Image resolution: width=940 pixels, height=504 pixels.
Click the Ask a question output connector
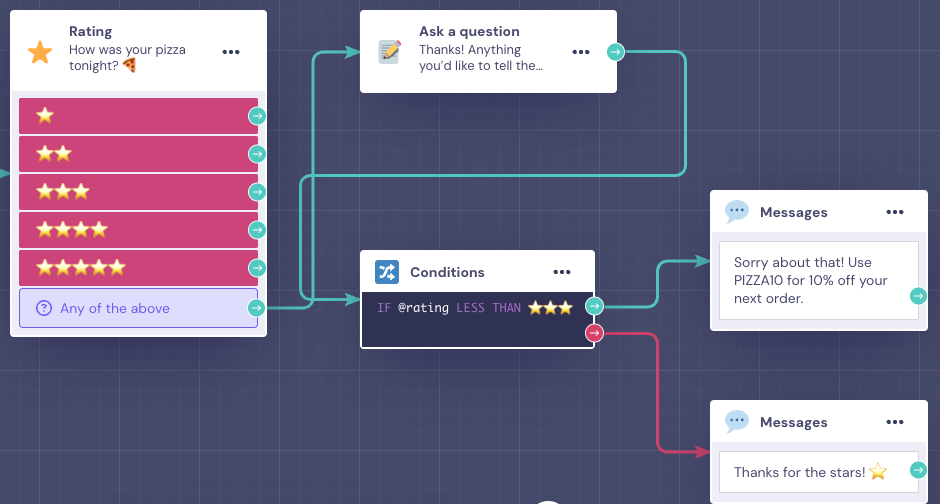click(616, 52)
